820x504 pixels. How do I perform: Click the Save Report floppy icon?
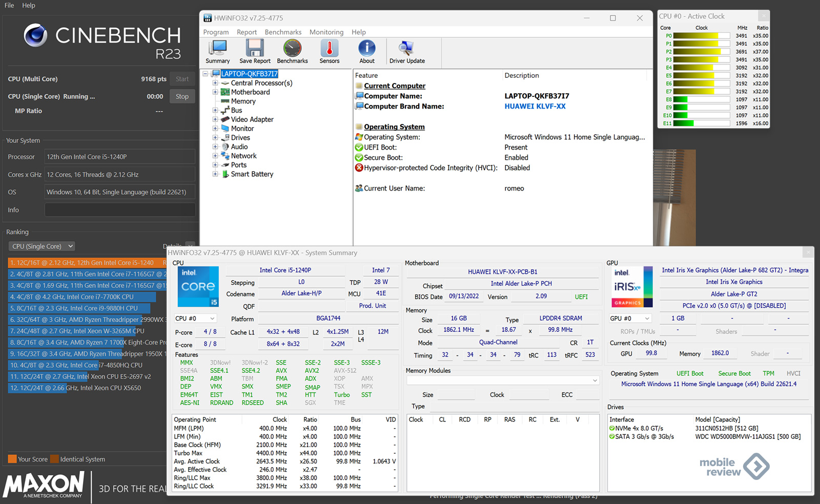255,49
